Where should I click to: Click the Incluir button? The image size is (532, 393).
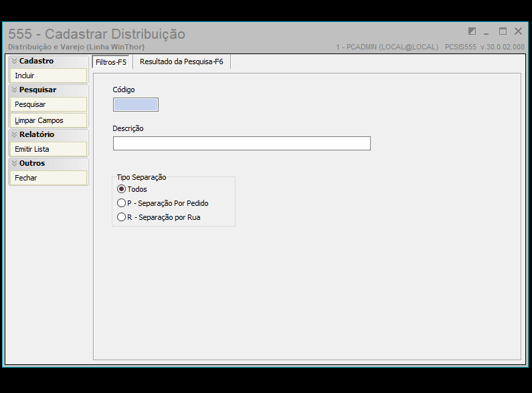click(x=49, y=76)
